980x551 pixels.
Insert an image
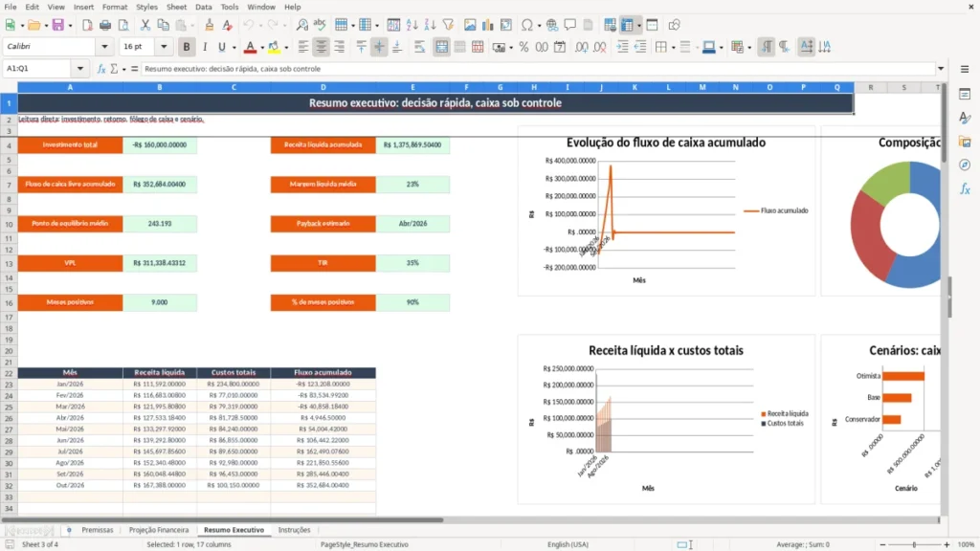[470, 25]
